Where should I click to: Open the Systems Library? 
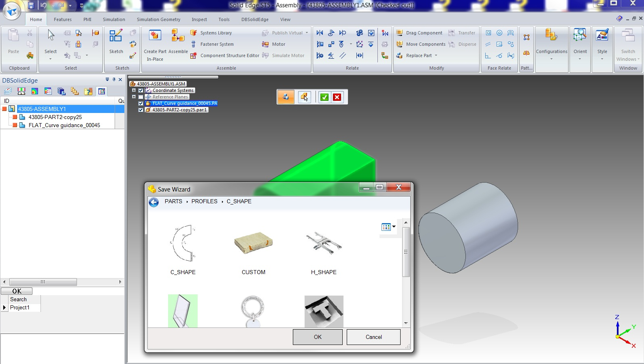[211, 33]
